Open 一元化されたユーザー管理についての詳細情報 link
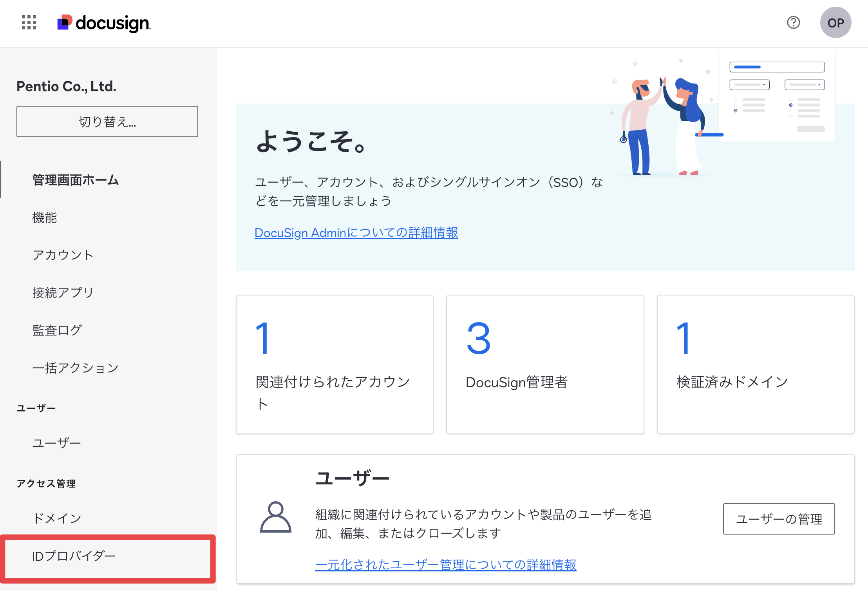 click(x=446, y=565)
